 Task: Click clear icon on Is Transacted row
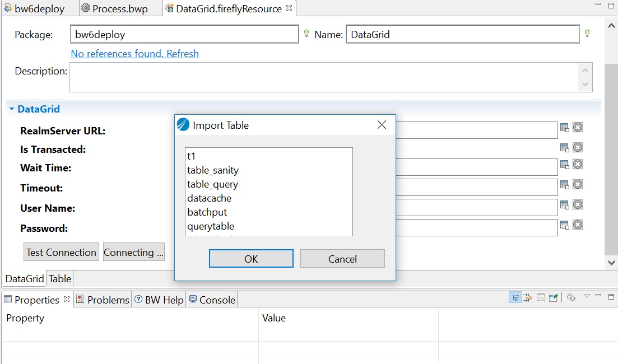(578, 147)
